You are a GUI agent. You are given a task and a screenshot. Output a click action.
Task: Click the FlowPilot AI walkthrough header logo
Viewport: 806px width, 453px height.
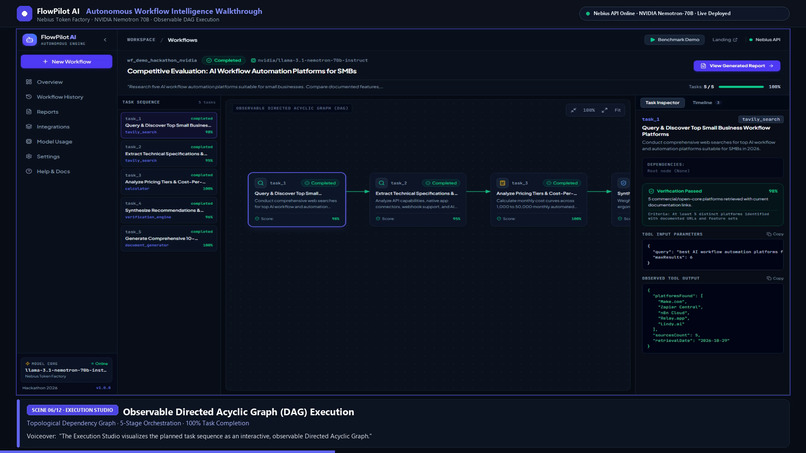pos(24,13)
